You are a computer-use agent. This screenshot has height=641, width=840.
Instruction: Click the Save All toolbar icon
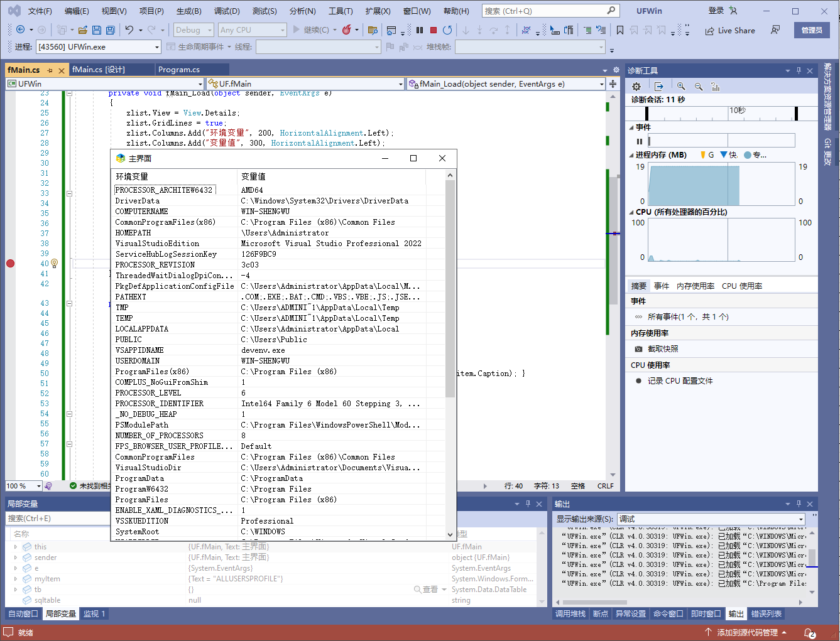tap(110, 30)
